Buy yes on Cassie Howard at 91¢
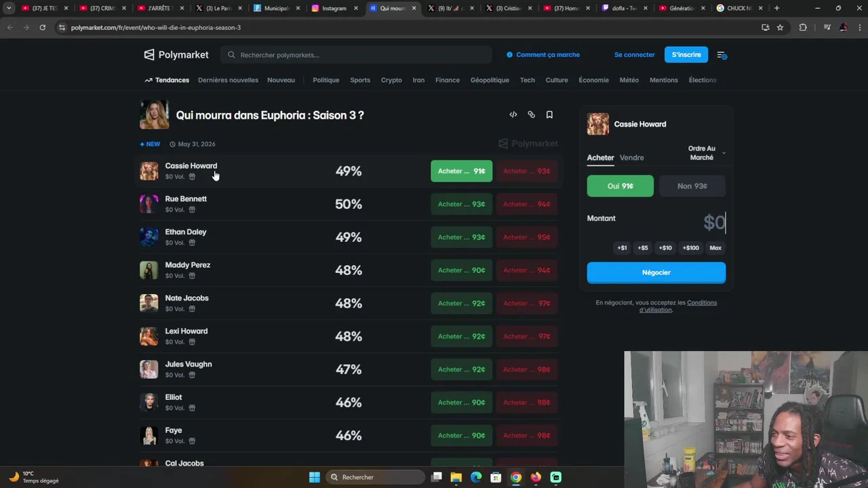Viewport: 868px width, 488px height. [x=461, y=171]
